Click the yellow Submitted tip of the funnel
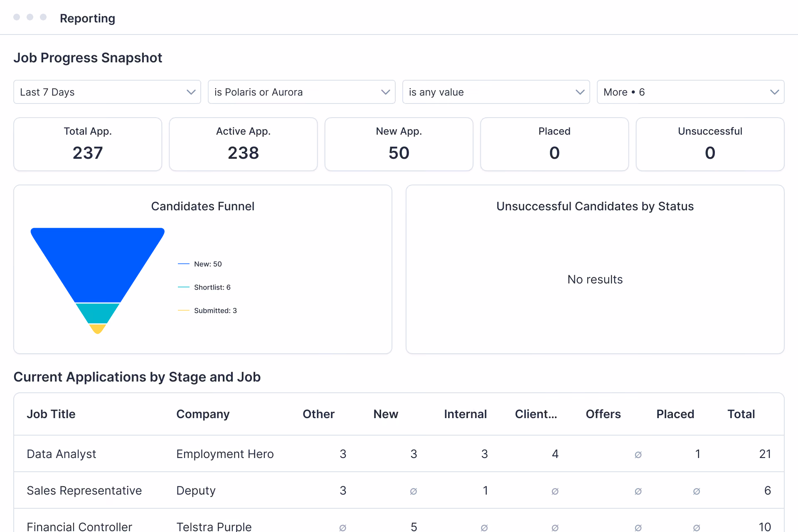The image size is (798, 532). click(98, 329)
